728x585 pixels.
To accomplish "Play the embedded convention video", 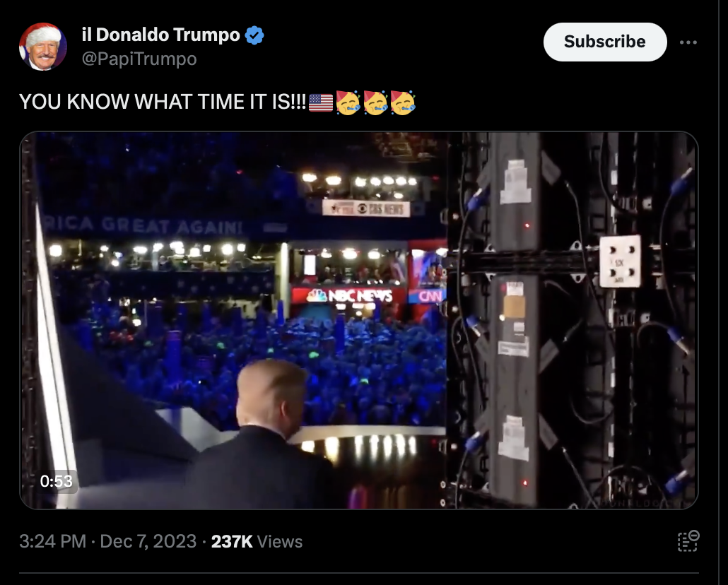I will click(x=359, y=320).
